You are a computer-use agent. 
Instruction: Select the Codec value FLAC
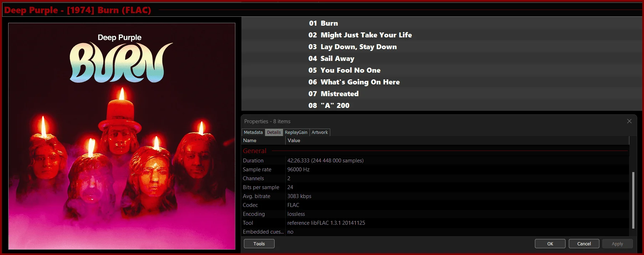pos(293,205)
